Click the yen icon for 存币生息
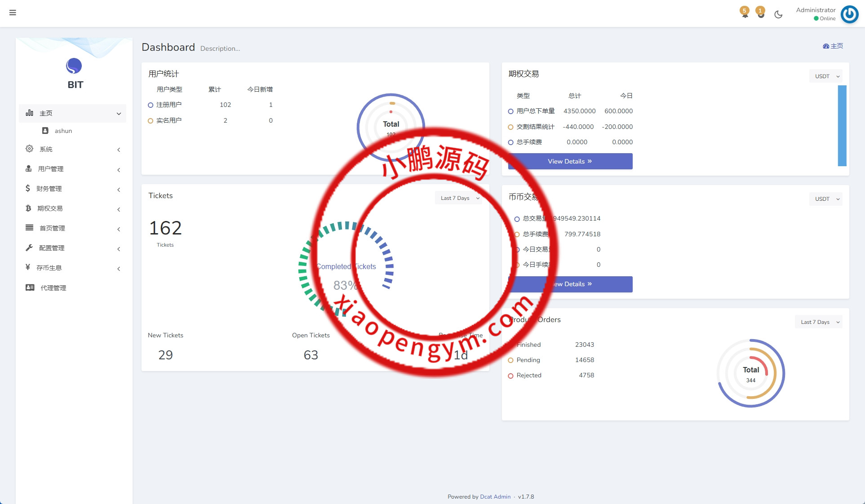The width and height of the screenshot is (865, 504). [x=28, y=267]
